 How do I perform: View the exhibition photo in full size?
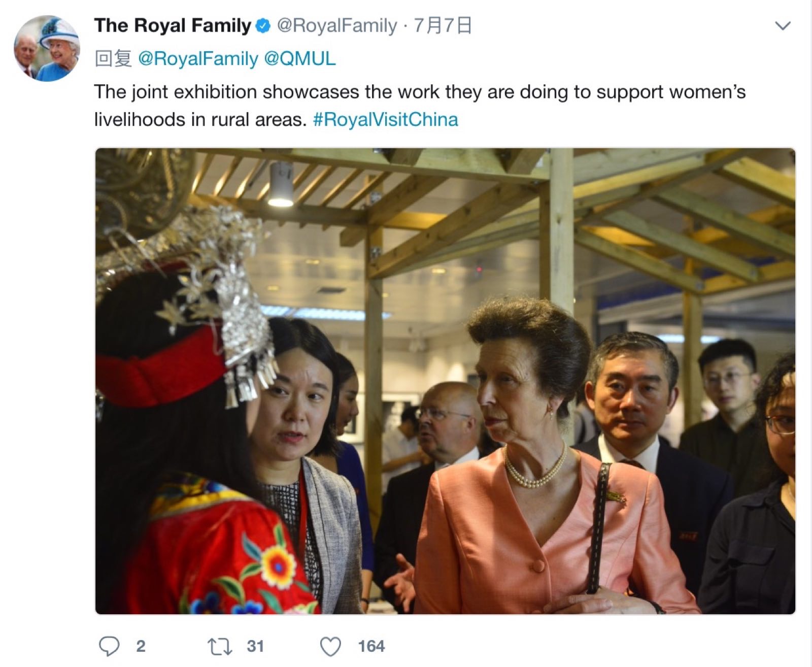coord(445,381)
